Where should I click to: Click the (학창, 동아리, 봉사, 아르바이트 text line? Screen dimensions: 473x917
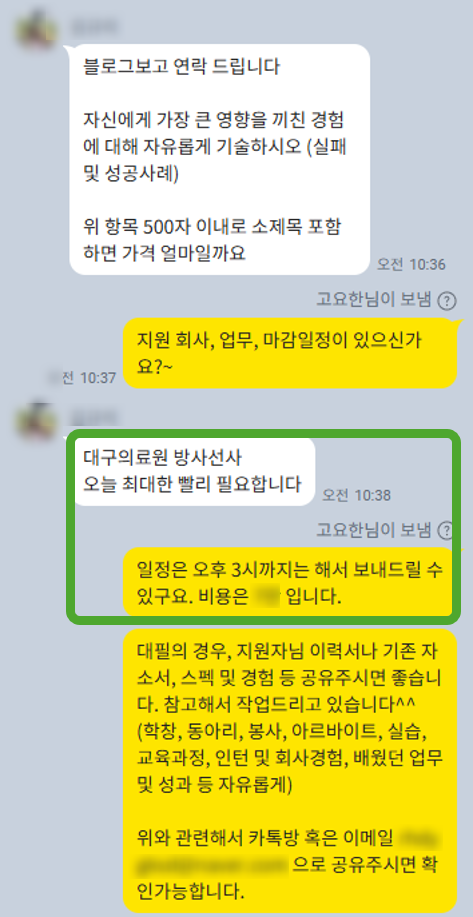click(286, 730)
